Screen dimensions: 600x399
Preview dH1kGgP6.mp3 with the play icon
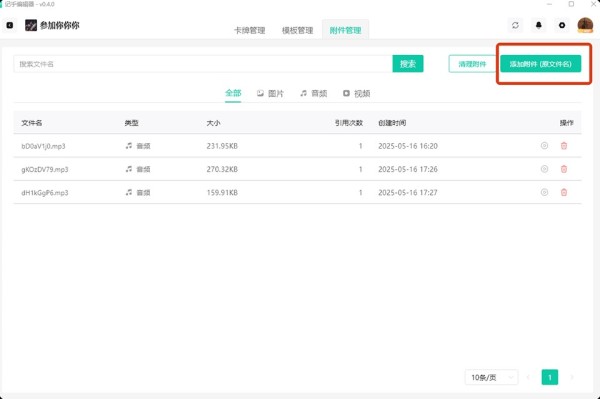click(x=544, y=192)
